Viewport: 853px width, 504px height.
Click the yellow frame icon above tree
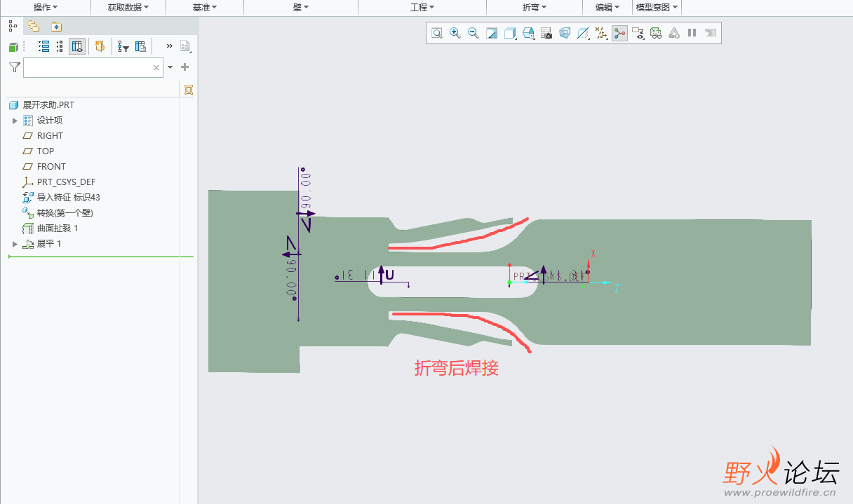[188, 89]
